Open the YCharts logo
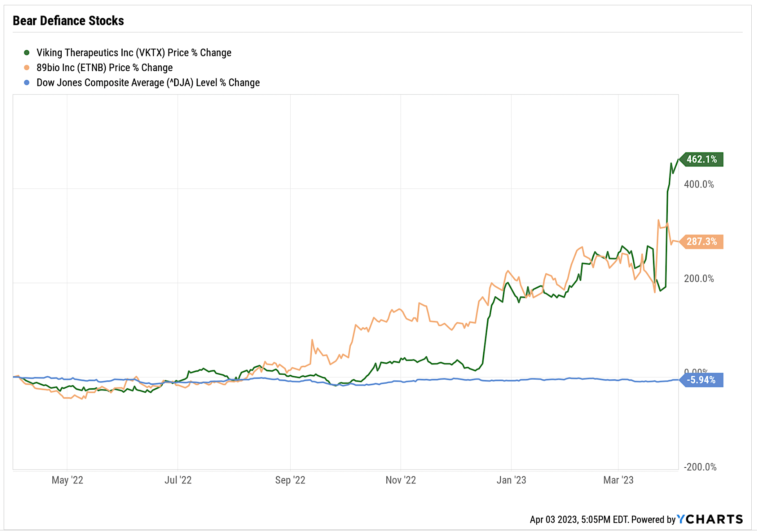Image resolution: width=757 pixels, height=532 pixels. click(710, 519)
